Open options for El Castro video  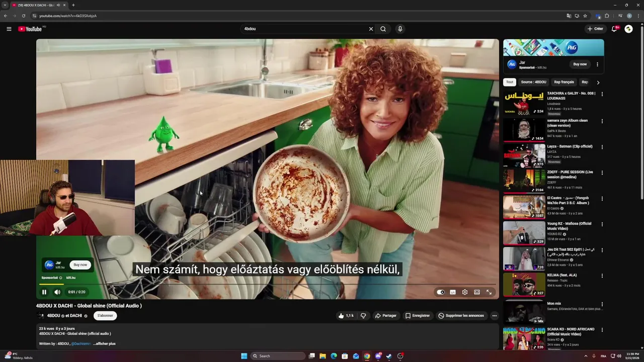[x=602, y=199]
